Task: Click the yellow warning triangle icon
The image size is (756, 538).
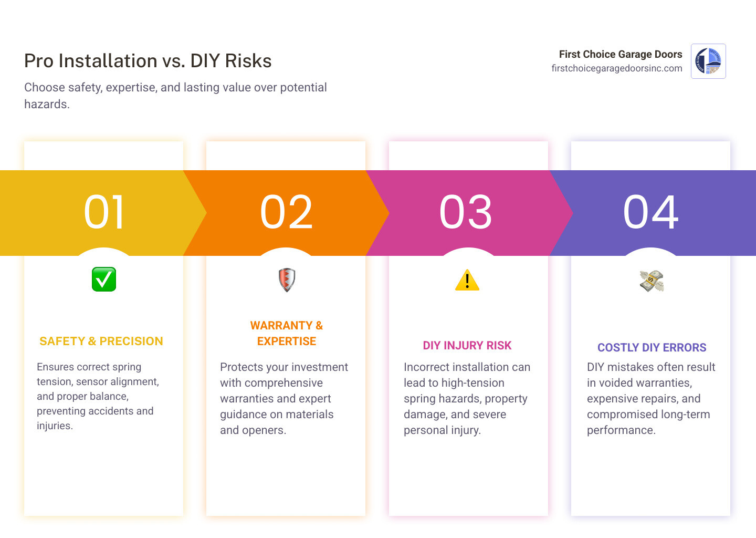Action: pyautogui.click(x=467, y=280)
